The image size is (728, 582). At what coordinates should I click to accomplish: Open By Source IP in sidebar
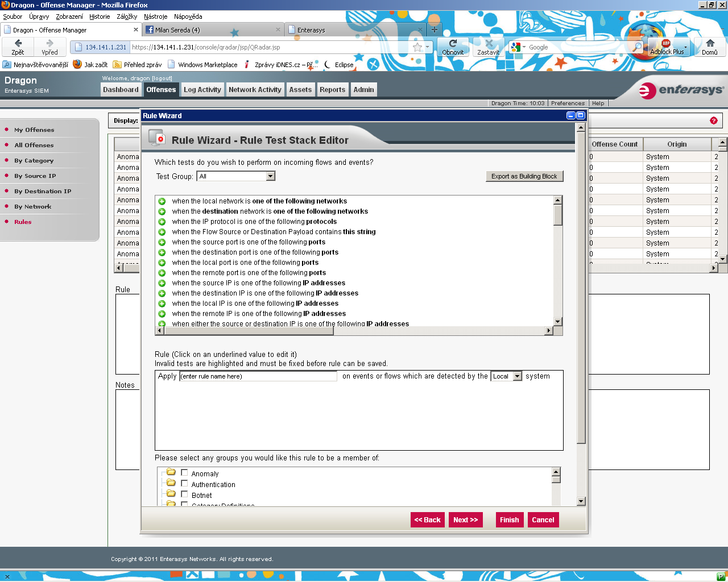point(35,176)
